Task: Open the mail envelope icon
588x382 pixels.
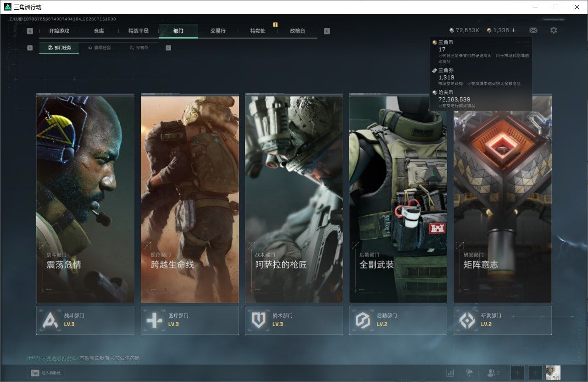Action: click(x=533, y=30)
